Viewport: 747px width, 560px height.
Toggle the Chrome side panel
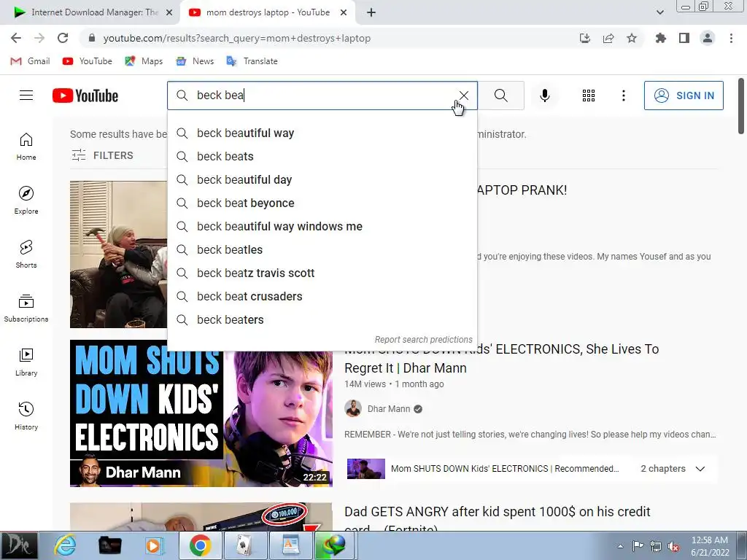[684, 38]
